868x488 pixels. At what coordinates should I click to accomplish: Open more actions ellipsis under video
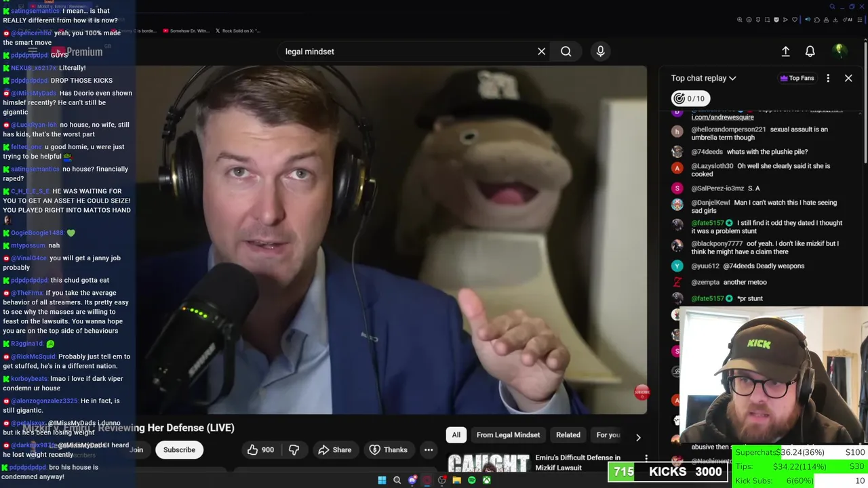click(429, 449)
